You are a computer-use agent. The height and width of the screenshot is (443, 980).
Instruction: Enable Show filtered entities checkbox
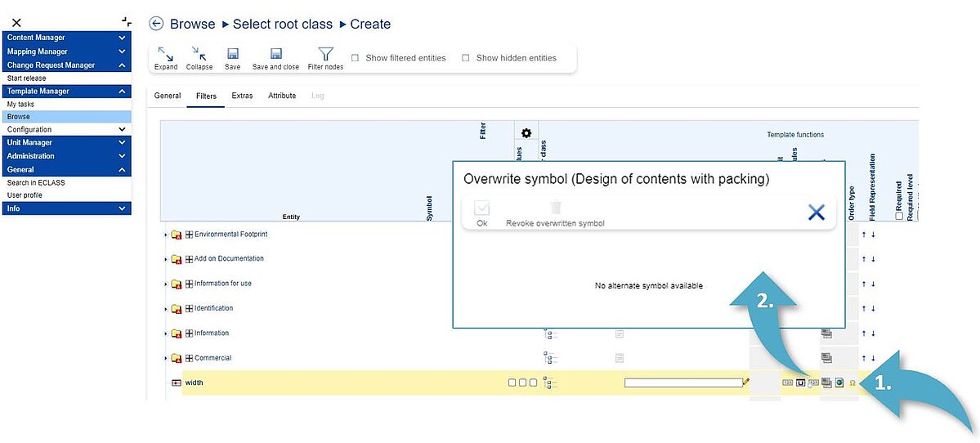355,58
